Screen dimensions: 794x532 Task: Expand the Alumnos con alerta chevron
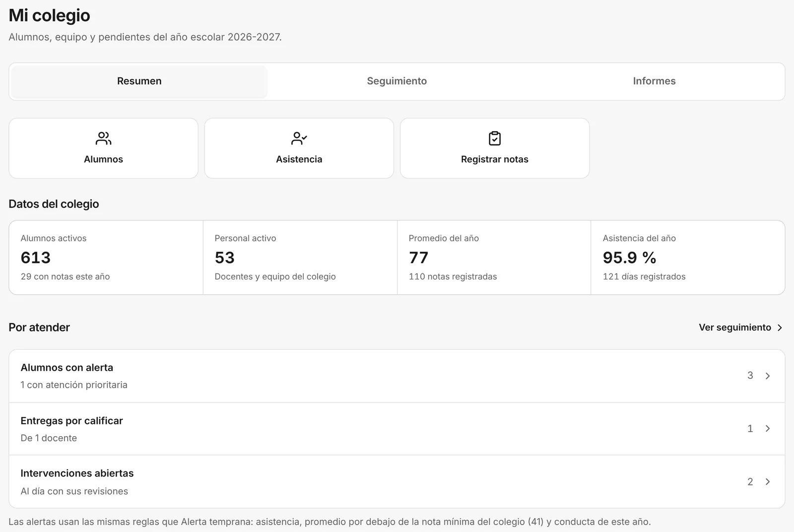point(768,376)
